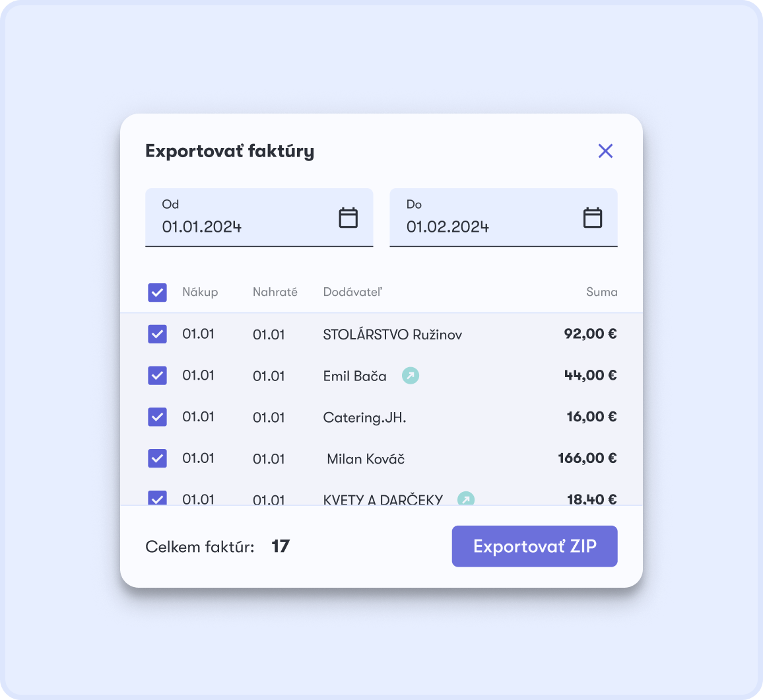
Task: Uncheck the KVETY A DARČEKY checkbox
Action: 157,498
